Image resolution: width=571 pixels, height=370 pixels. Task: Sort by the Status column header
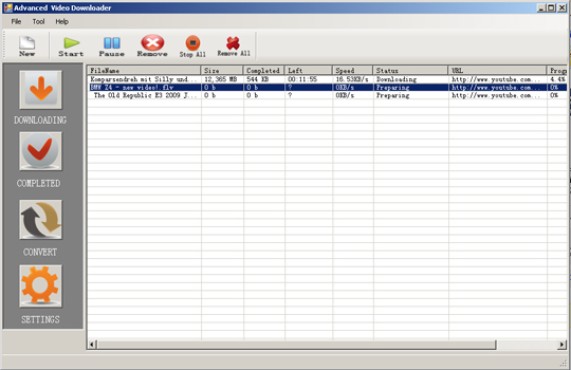[x=410, y=70]
